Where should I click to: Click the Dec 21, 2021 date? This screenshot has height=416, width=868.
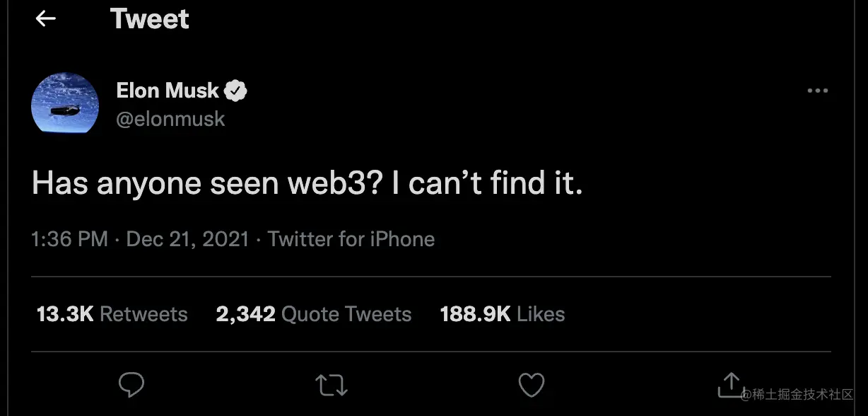point(187,239)
